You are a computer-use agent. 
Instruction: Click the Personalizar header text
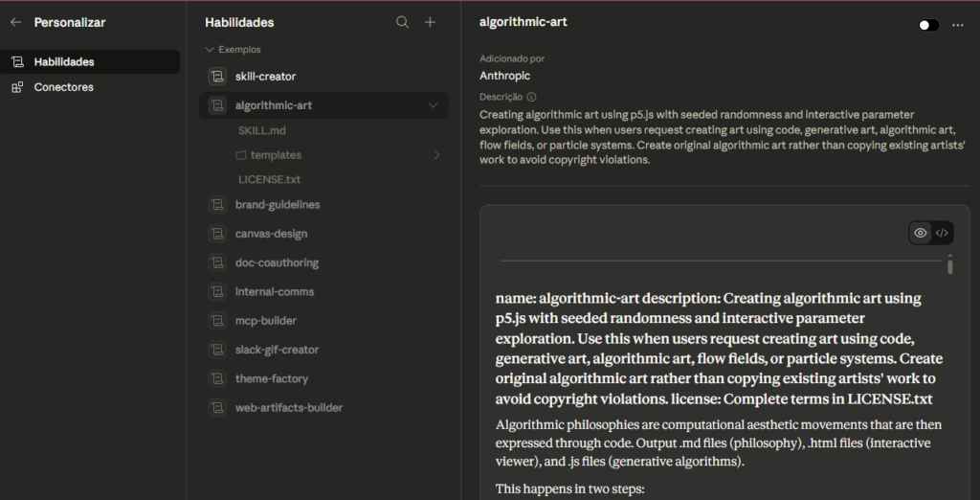point(69,23)
